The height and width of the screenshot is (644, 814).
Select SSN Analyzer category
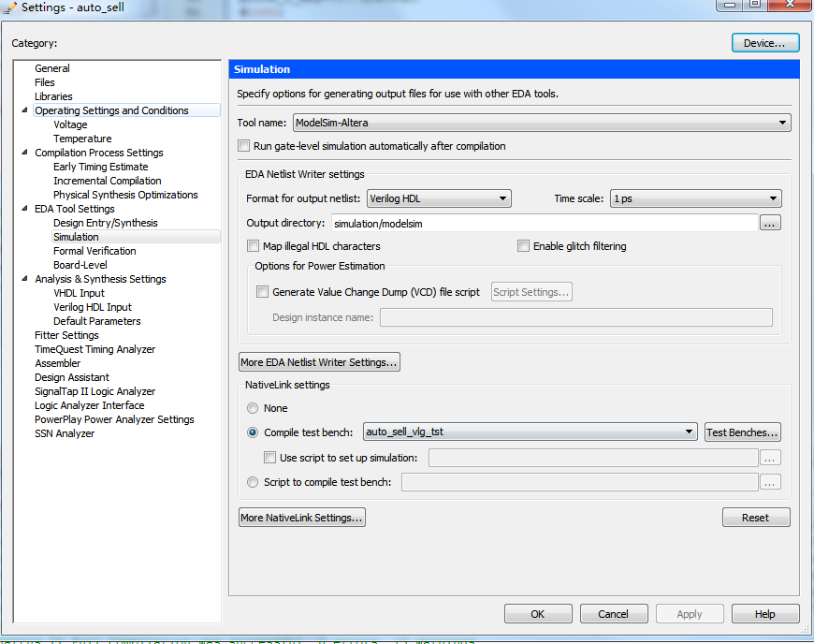(x=65, y=432)
